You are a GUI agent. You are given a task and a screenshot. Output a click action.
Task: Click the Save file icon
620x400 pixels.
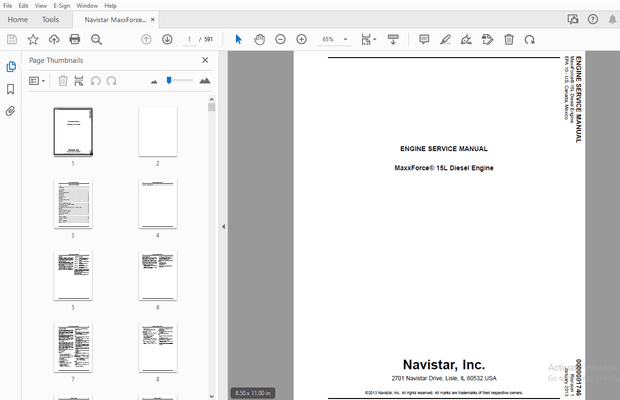coord(12,39)
